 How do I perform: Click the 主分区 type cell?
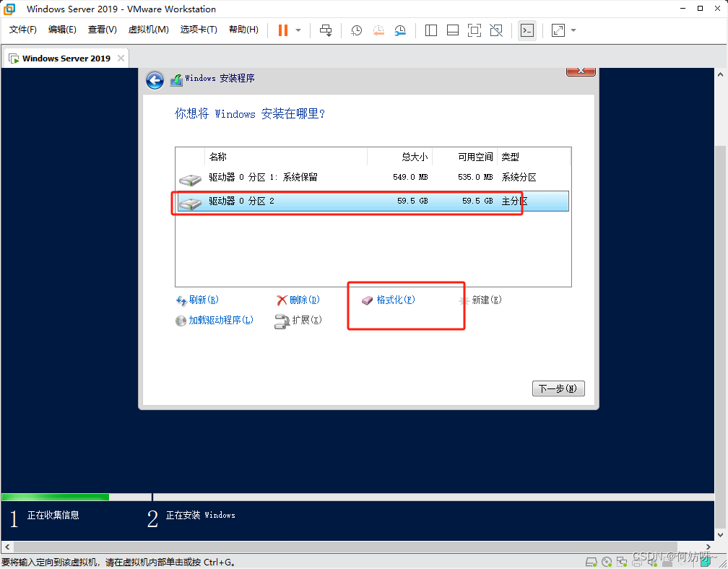(514, 201)
